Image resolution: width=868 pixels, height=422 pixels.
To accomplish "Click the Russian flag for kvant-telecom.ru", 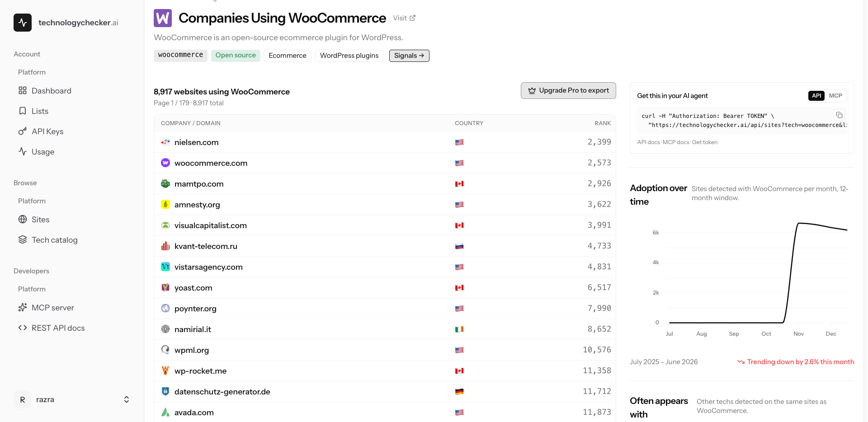I will (459, 246).
